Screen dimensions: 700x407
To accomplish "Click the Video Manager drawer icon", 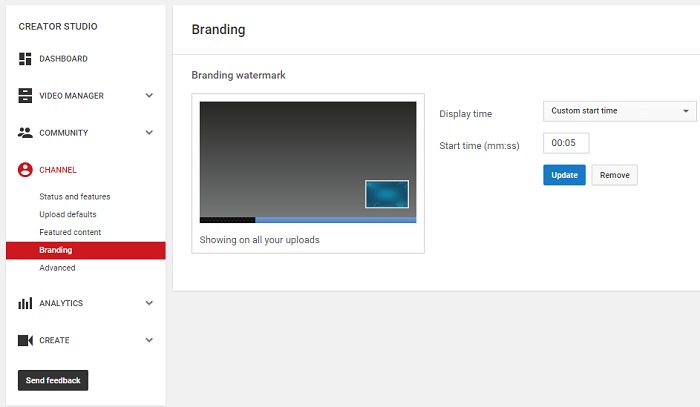I will (25, 96).
